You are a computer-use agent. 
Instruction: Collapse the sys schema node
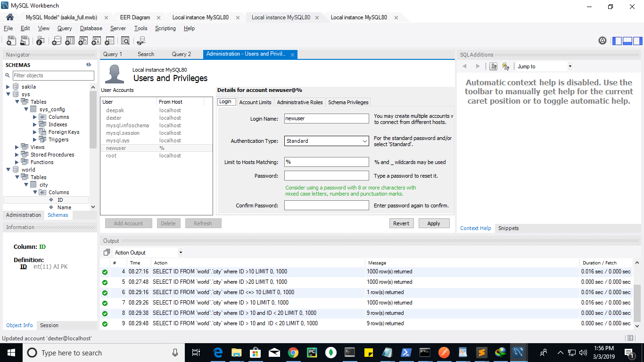tap(8, 94)
